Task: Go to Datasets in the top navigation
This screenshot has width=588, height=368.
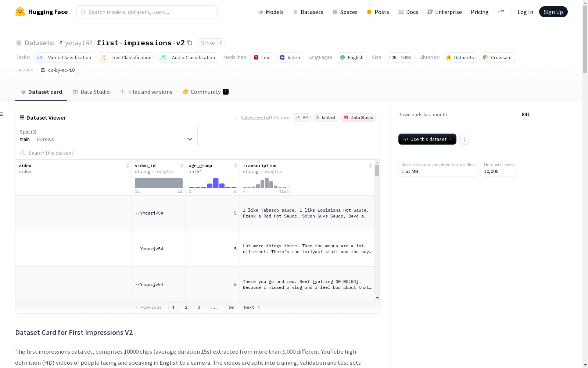Action: [308, 12]
